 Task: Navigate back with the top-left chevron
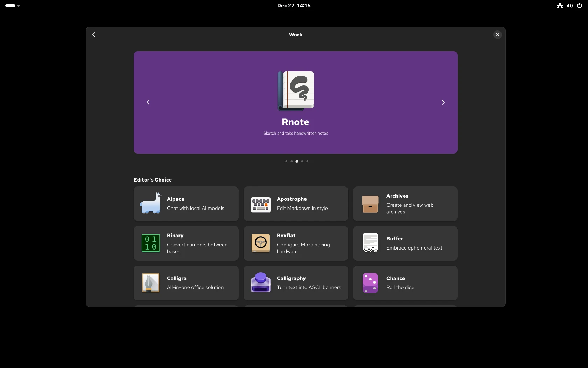click(x=94, y=35)
